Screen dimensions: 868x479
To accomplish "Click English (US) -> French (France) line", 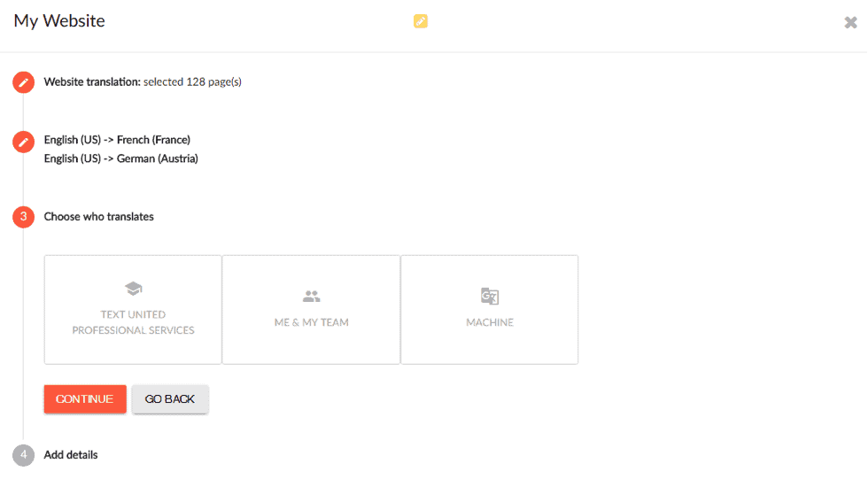I will 117,140.
